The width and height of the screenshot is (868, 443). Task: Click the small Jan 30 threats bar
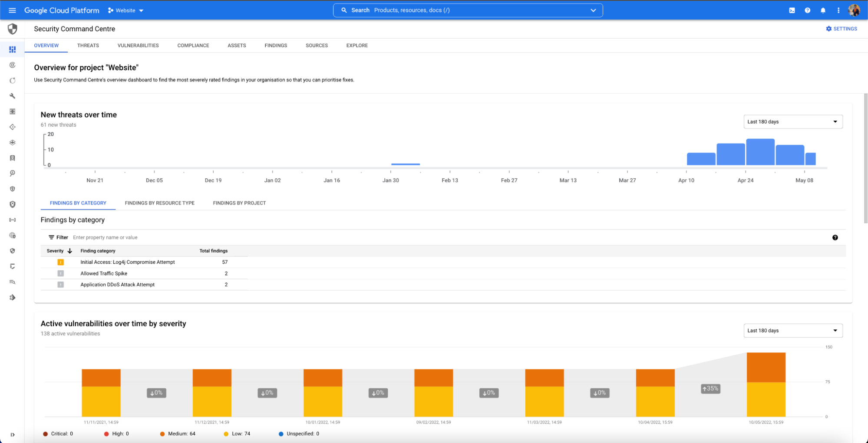point(406,164)
